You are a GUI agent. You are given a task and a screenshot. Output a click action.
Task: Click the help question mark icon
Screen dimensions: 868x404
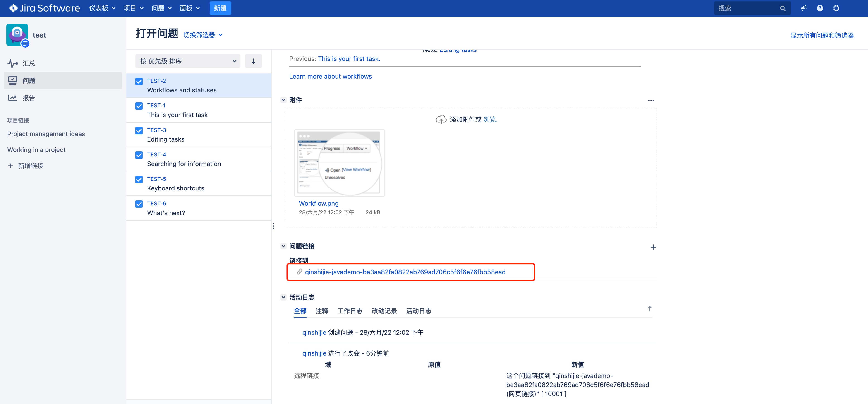[x=820, y=8]
